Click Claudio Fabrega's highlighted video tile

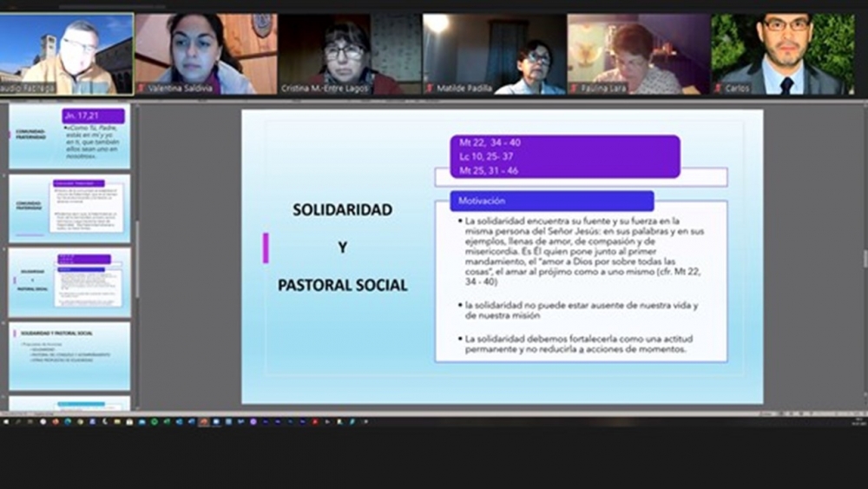click(67, 53)
